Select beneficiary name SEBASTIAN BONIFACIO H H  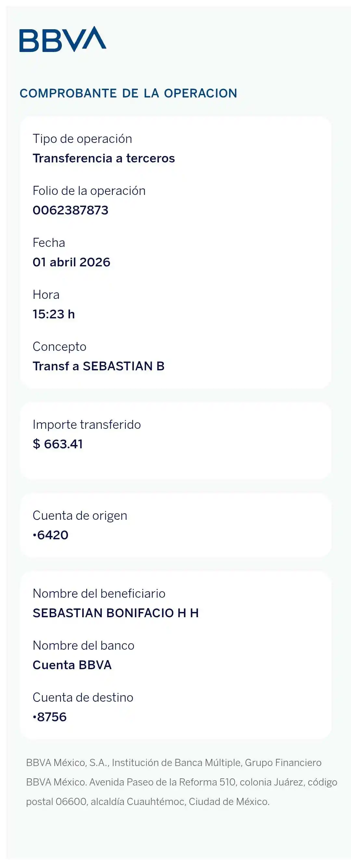(116, 613)
